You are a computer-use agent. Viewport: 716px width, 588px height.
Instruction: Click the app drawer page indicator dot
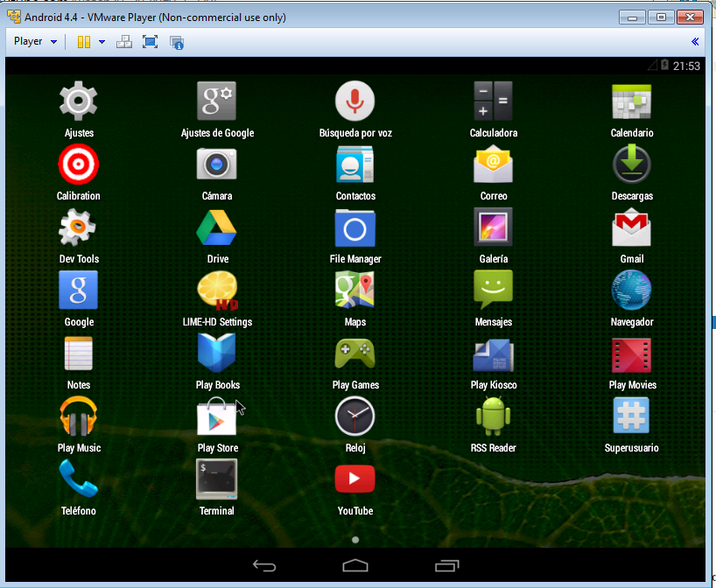click(x=355, y=540)
